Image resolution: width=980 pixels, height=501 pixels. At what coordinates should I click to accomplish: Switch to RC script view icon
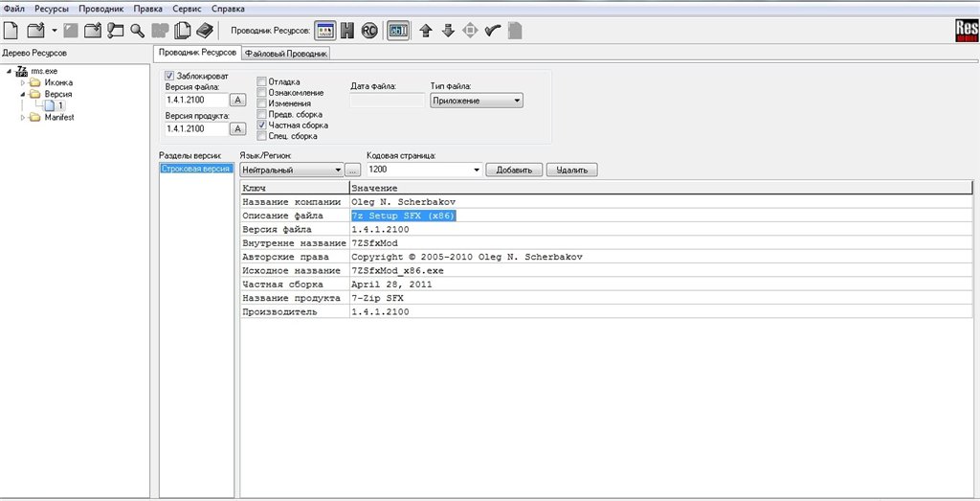coord(369,30)
